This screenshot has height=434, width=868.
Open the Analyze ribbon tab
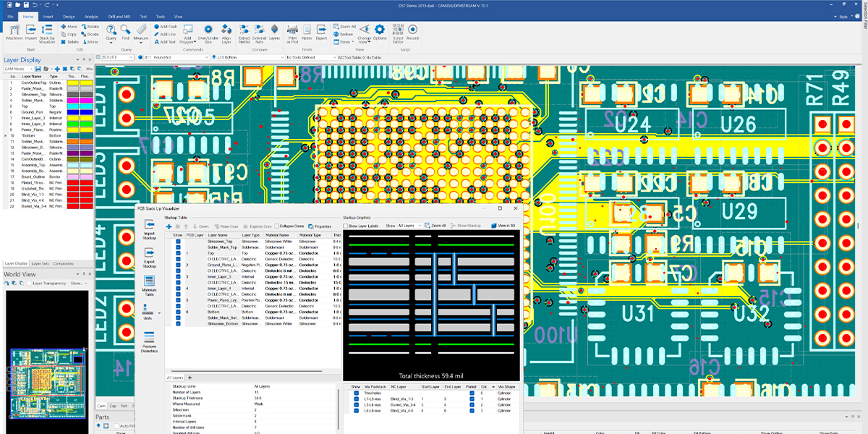click(91, 15)
